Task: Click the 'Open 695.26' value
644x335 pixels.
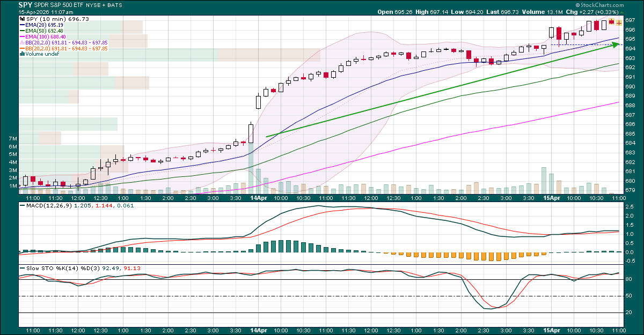Action: [396, 12]
